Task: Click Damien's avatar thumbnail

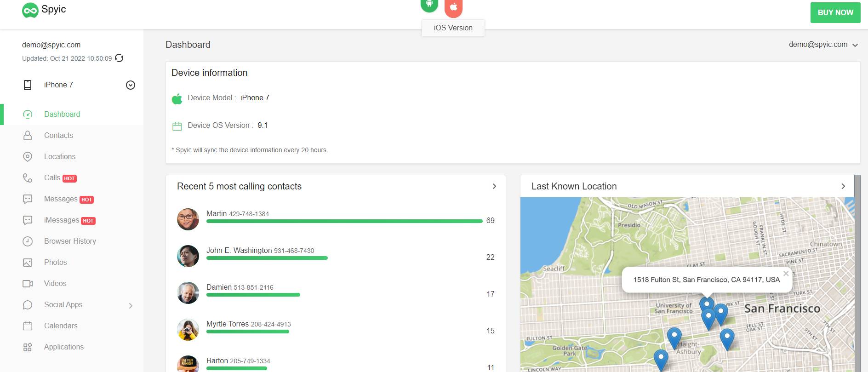Action: click(188, 293)
